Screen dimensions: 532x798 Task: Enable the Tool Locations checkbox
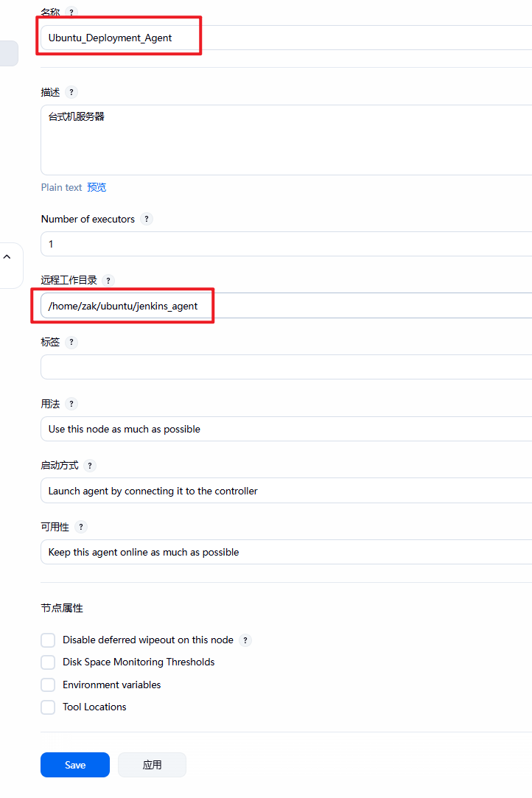pyautogui.click(x=48, y=707)
